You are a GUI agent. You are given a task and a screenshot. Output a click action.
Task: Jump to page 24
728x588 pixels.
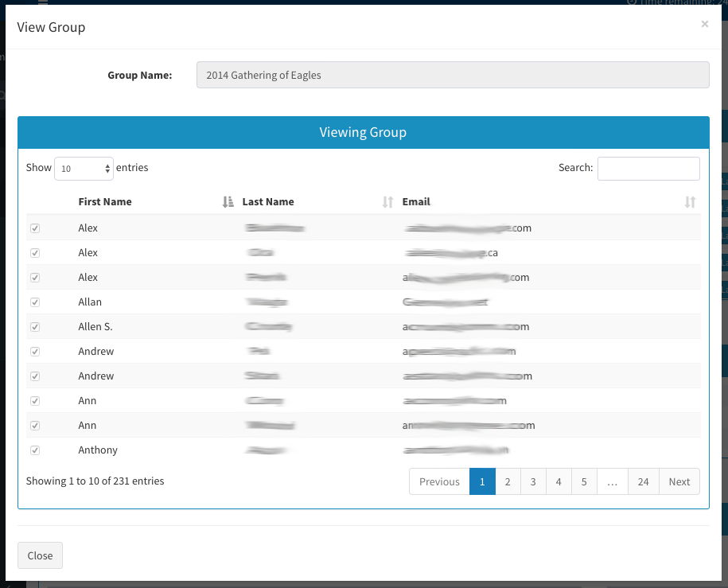coord(643,481)
